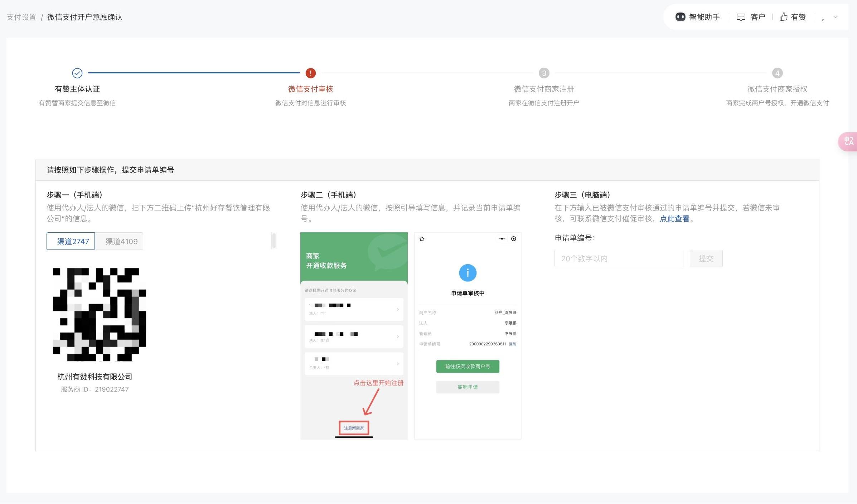The image size is (857, 504).
Task: Click the green checkmark on 有赞主体认证 step
Action: point(77,73)
